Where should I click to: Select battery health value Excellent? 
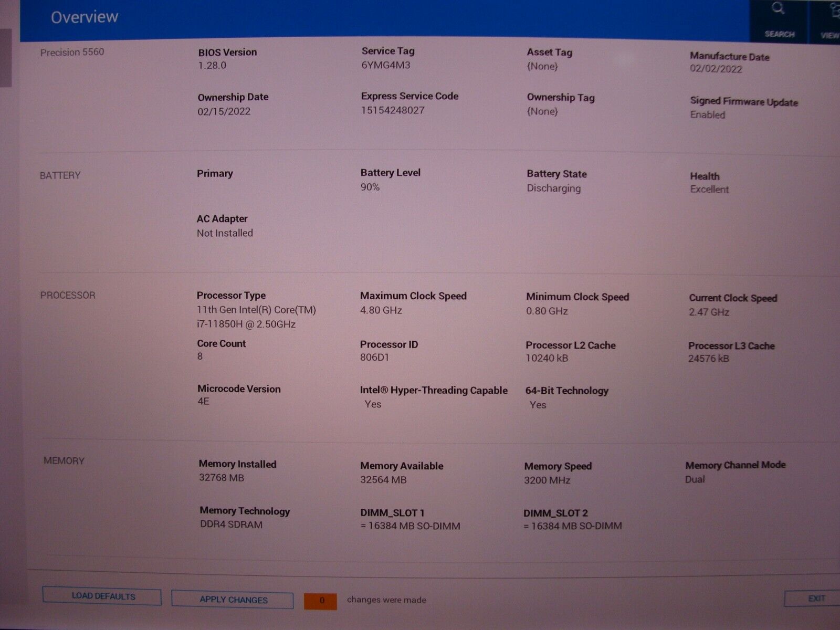tap(709, 190)
